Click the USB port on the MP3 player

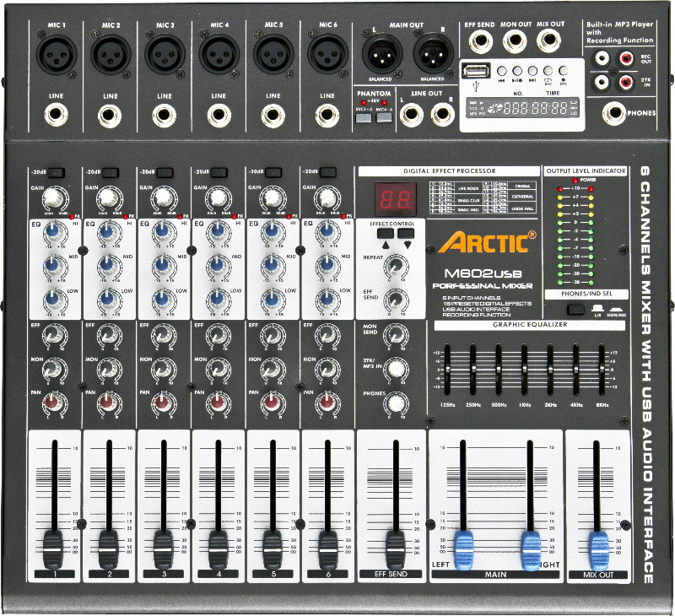point(476,70)
